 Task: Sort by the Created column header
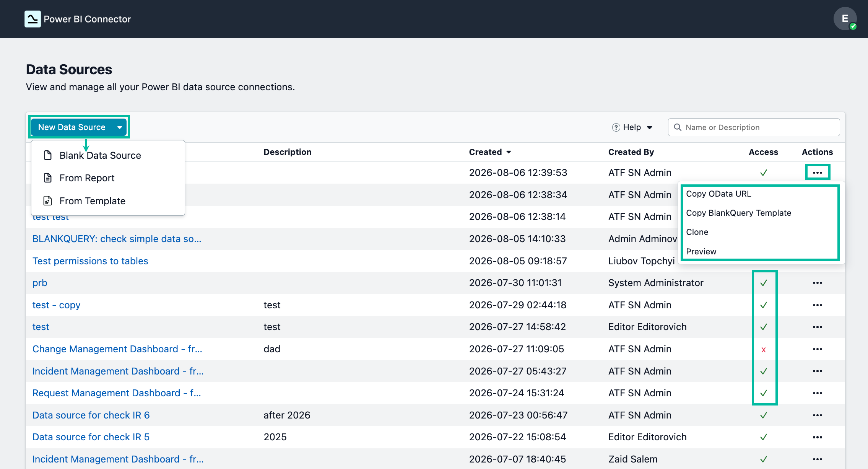click(x=490, y=152)
